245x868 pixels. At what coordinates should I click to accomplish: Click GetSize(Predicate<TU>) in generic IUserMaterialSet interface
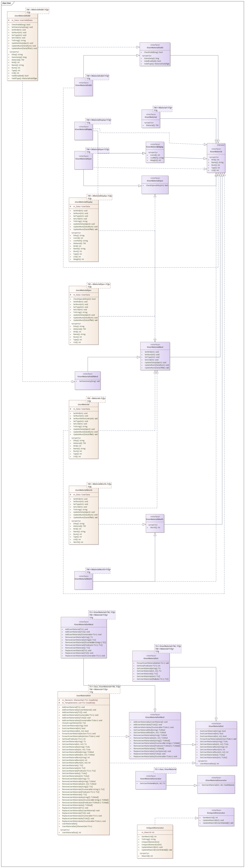click(148, 666)
